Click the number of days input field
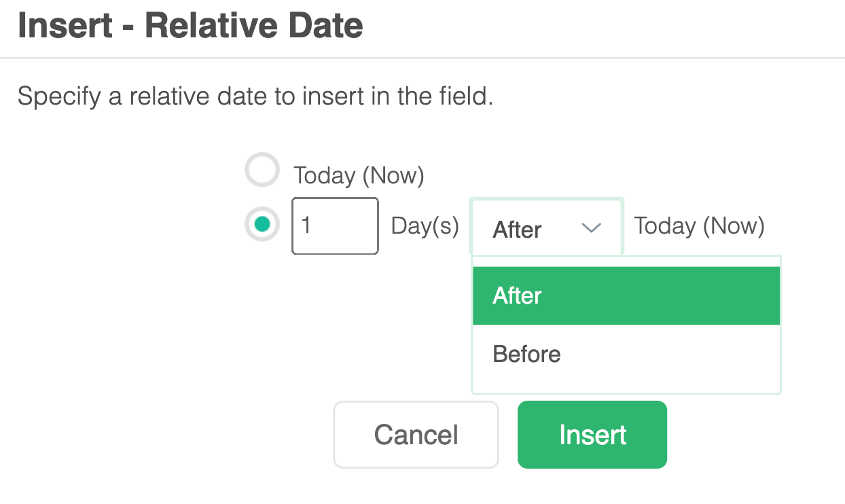The width and height of the screenshot is (845, 504). (335, 226)
